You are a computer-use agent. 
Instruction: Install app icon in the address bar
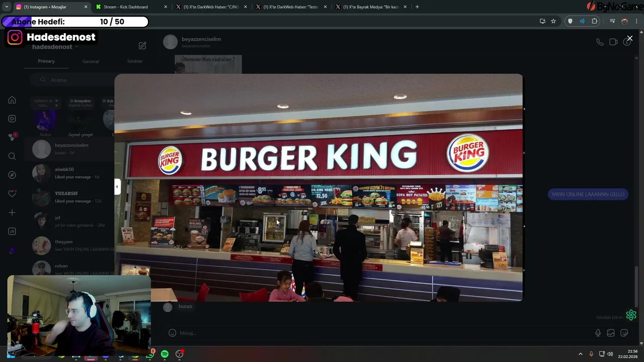[x=542, y=21]
